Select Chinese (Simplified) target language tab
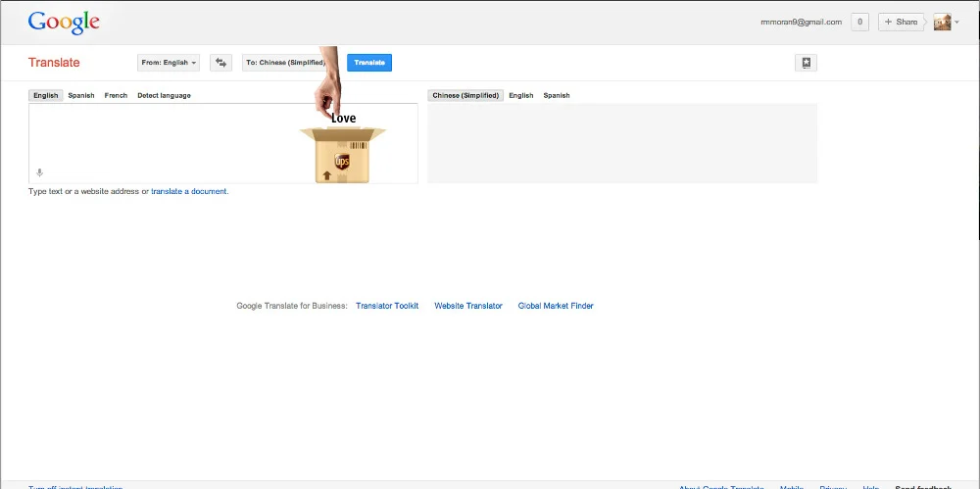 (465, 96)
